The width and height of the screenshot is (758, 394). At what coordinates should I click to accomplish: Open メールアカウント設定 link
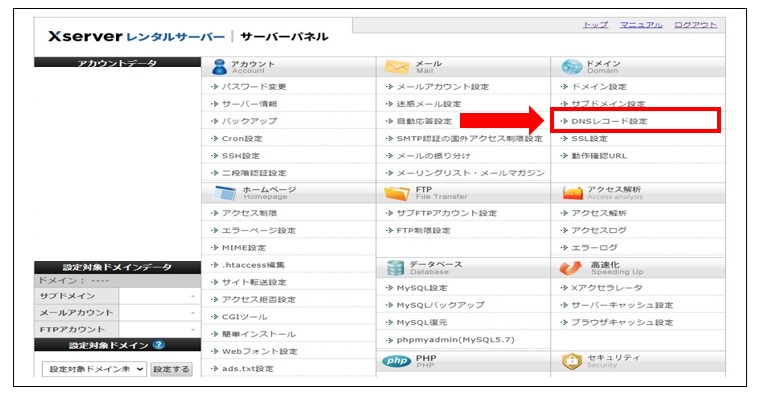click(x=443, y=87)
